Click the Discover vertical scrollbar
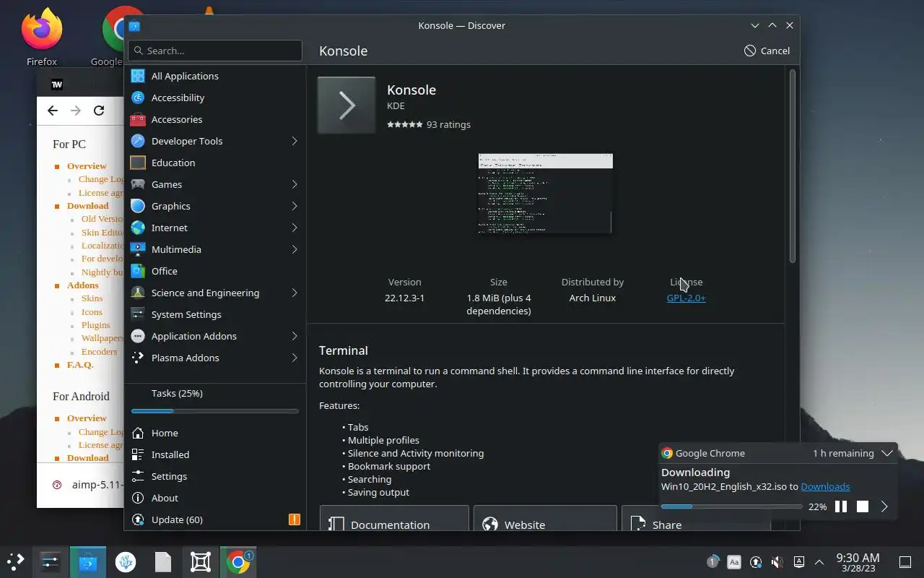Screen dimensions: 924x578 [x=792, y=166]
